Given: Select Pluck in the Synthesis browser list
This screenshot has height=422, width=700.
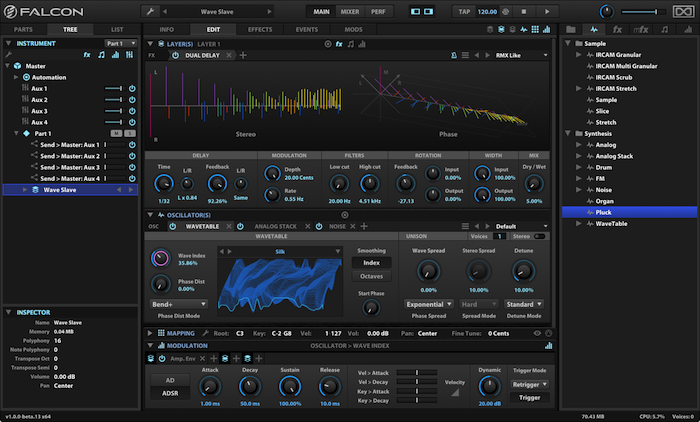Looking at the screenshot, I should point(629,212).
